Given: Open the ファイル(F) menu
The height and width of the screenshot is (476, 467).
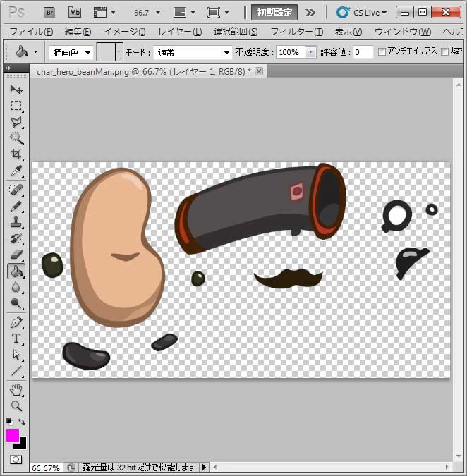Looking at the screenshot, I should coord(31,32).
